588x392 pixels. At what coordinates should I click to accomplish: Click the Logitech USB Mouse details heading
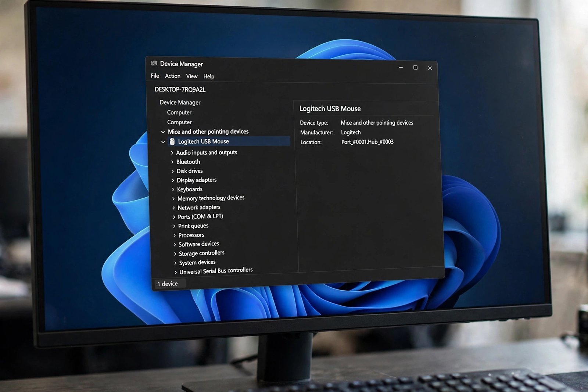pyautogui.click(x=330, y=109)
